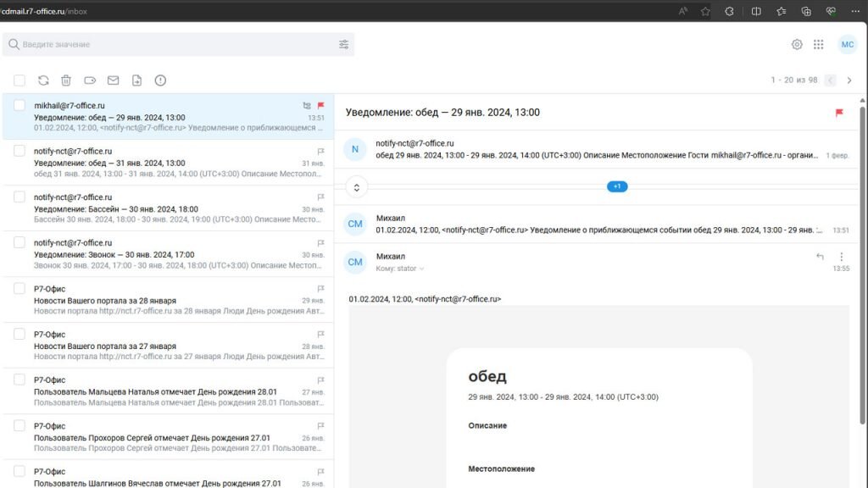Open Новости Вашего портала за 28 января

tap(169, 300)
